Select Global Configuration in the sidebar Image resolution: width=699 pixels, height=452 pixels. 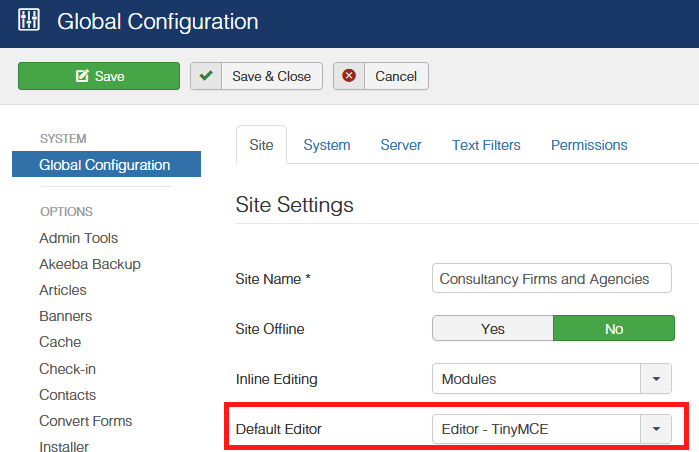[105, 165]
